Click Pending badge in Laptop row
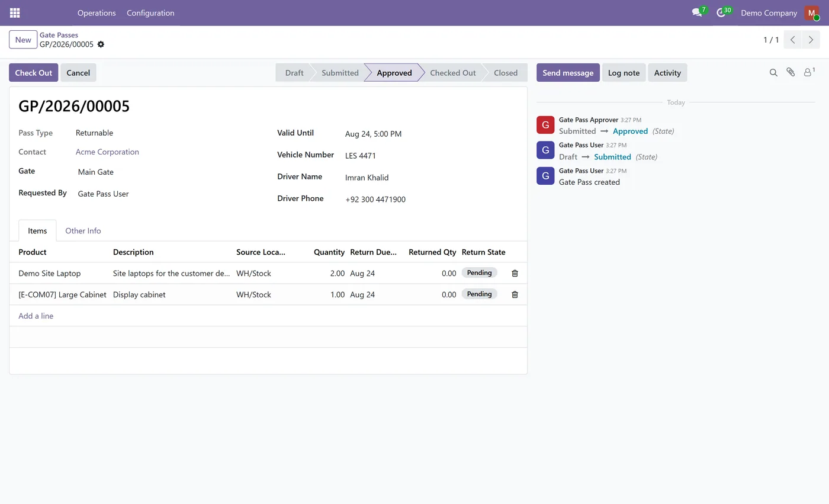The height and width of the screenshot is (504, 829). pos(479,272)
